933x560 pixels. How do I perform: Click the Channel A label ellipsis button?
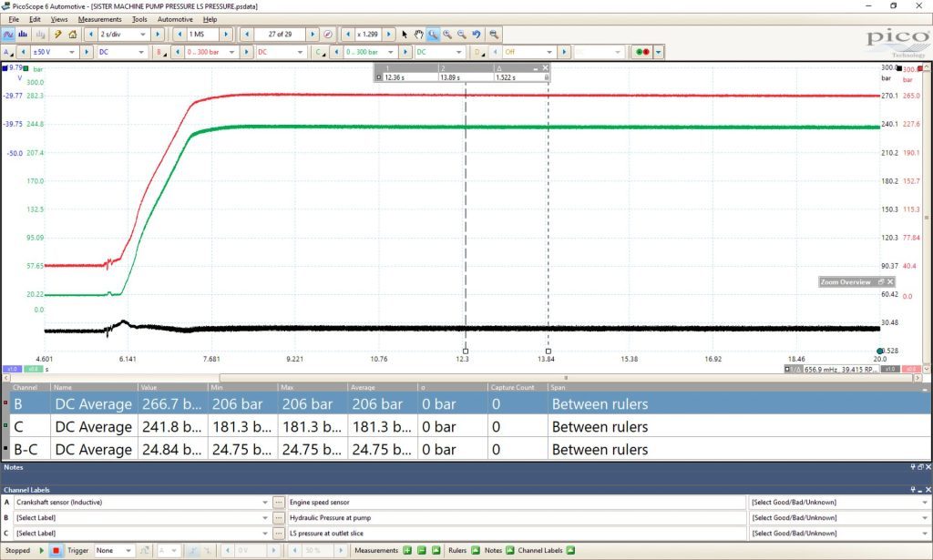tap(279, 503)
